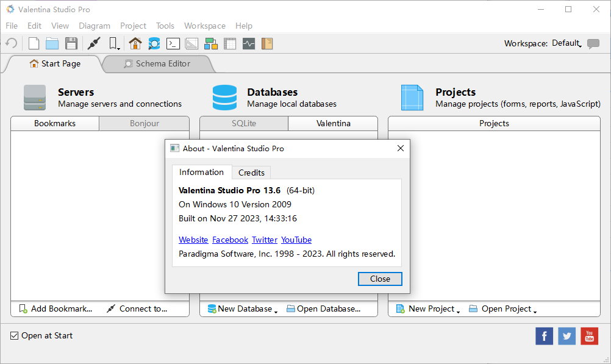Image resolution: width=611 pixels, height=364 pixels.
Task: Open the Workspace menu
Action: tap(204, 26)
